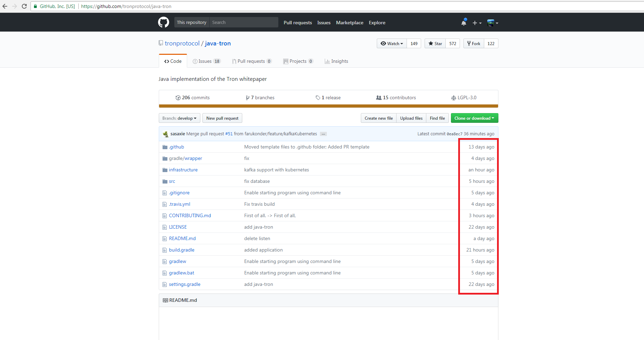Open the Insights tab
Screen dimensions: 644x340
point(336,61)
